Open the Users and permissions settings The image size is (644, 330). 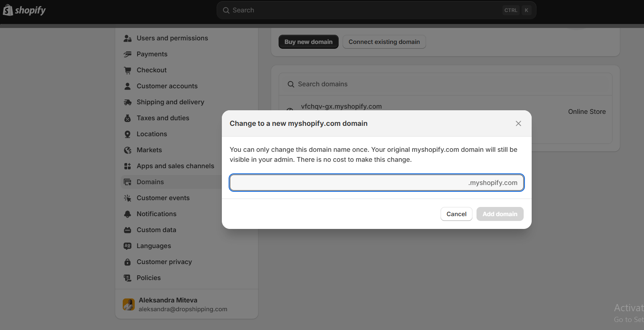(x=172, y=38)
